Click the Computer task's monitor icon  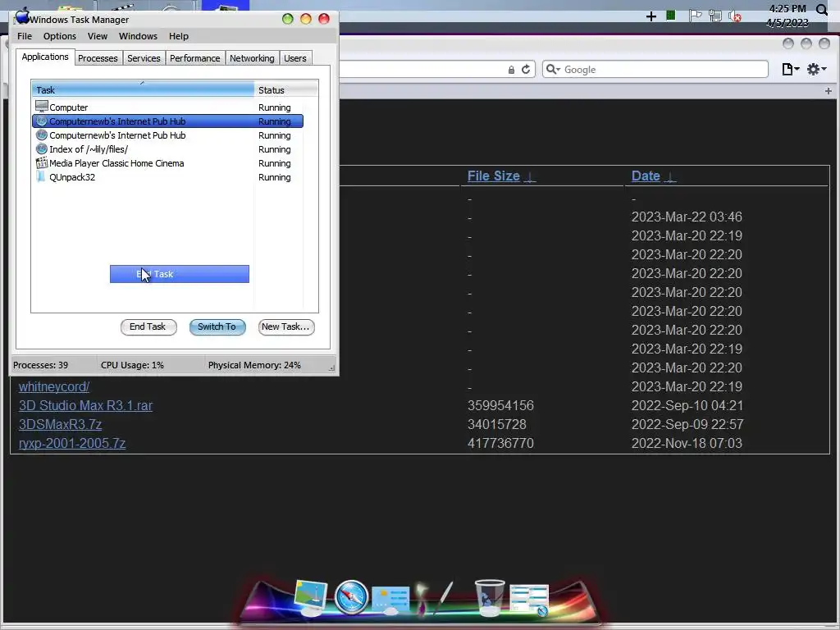pyautogui.click(x=41, y=107)
